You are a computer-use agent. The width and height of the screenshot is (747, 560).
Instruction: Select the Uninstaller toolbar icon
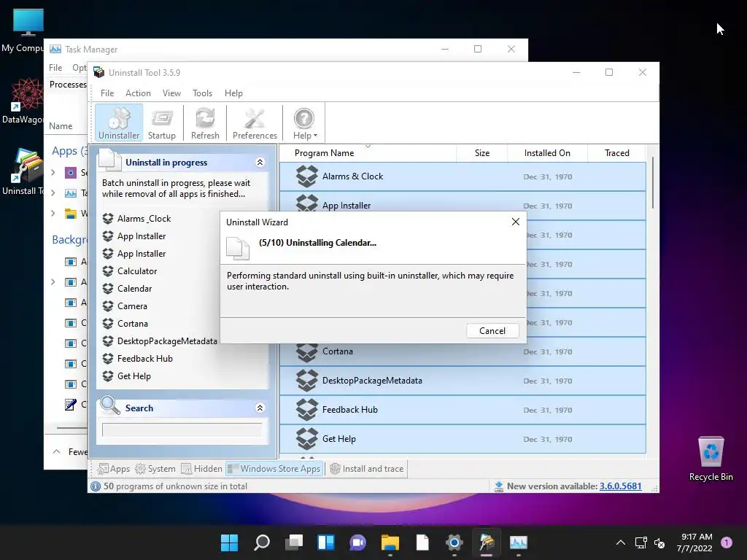click(119, 122)
